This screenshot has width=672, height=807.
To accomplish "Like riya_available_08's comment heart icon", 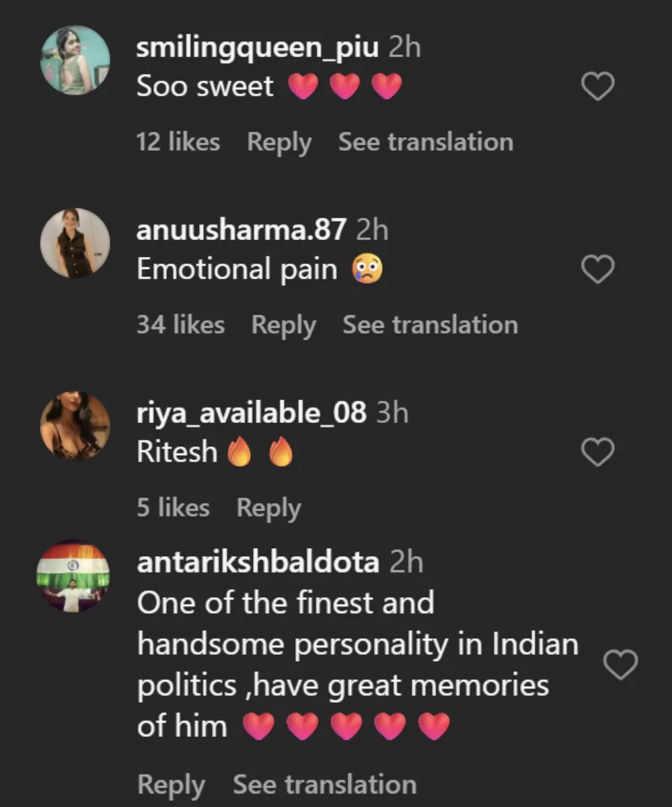I will 597,452.
